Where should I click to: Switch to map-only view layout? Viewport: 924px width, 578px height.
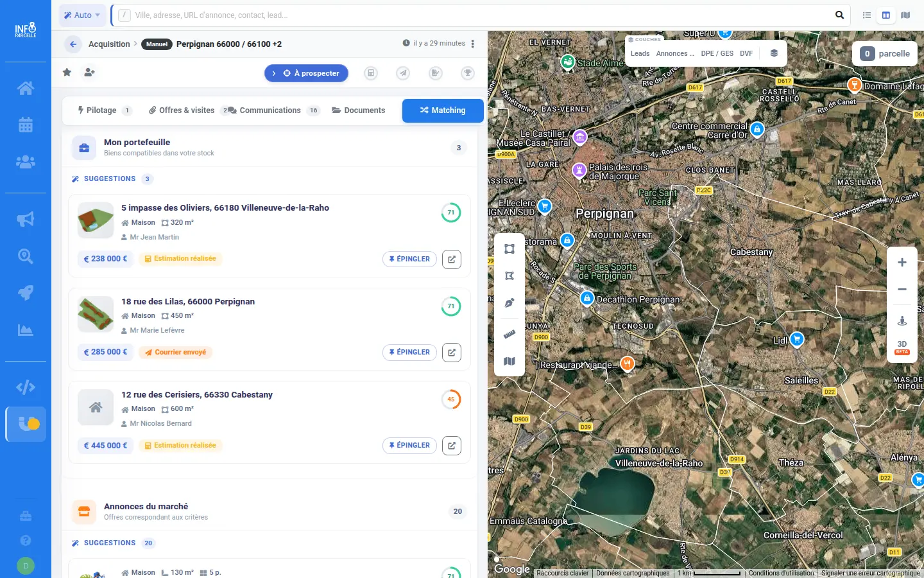pyautogui.click(x=905, y=15)
